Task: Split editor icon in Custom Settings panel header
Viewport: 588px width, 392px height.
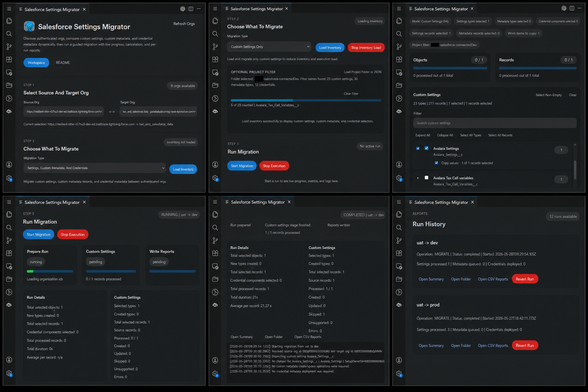Action: [572, 8]
